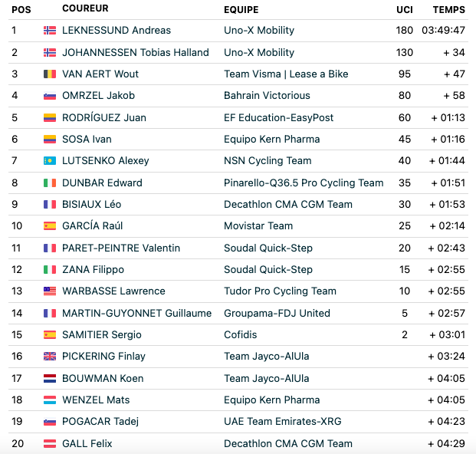Click the British flag next to PICKERING Finlay
The height and width of the screenshot is (454, 476).
[50, 356]
